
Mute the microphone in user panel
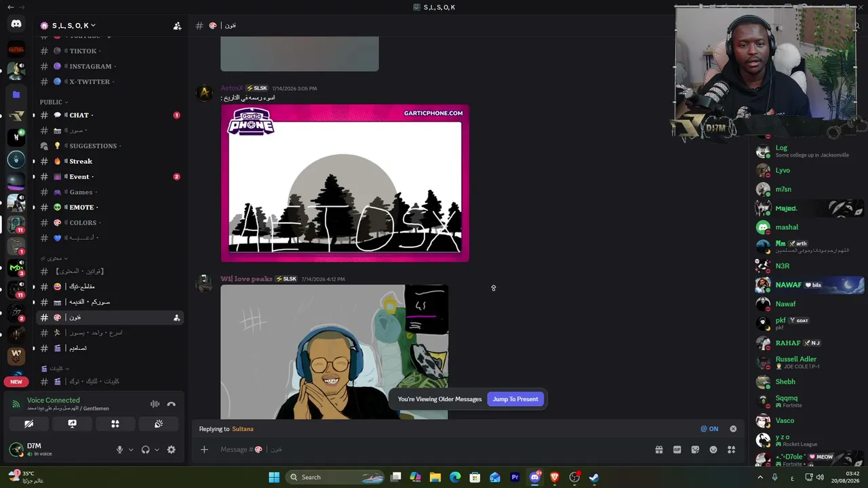[x=119, y=449]
